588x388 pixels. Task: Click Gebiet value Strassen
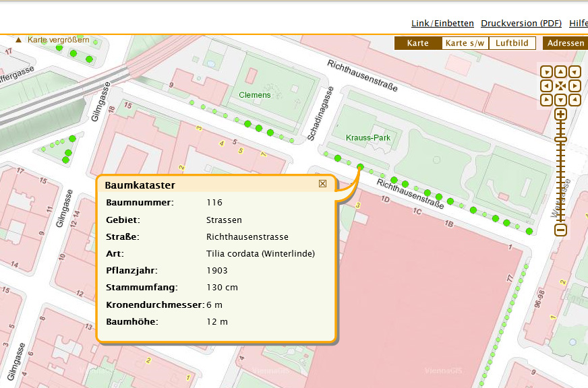pyautogui.click(x=224, y=220)
